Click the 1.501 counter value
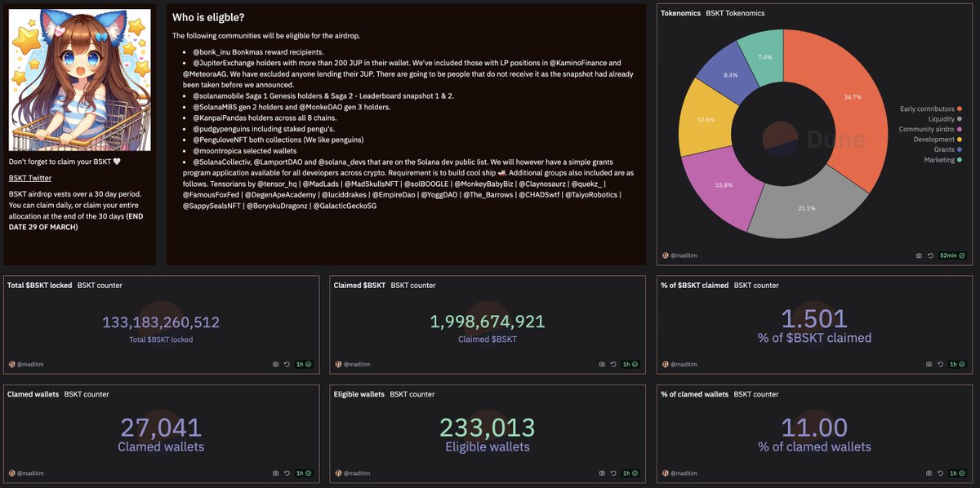Screen dimensions: 980x488 (x=814, y=319)
